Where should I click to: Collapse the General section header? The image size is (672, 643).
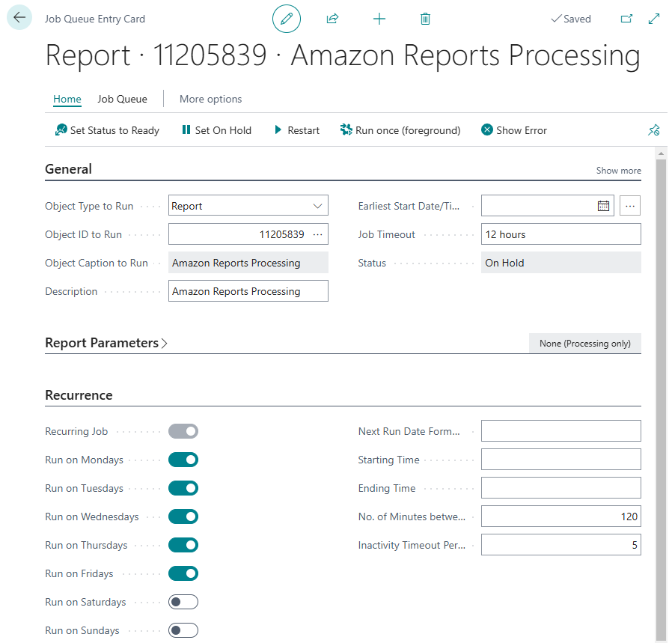point(69,169)
